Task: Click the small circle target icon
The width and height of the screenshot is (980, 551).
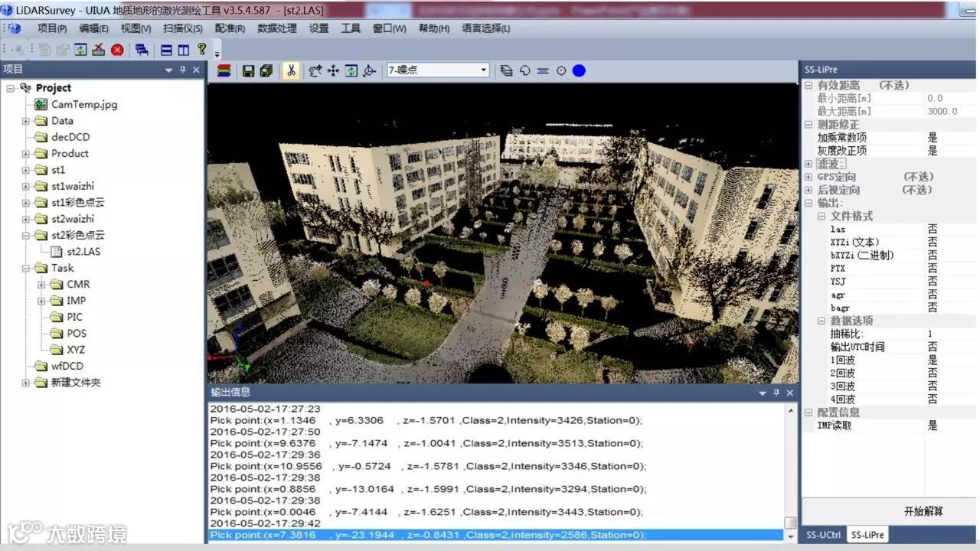Action: (561, 70)
